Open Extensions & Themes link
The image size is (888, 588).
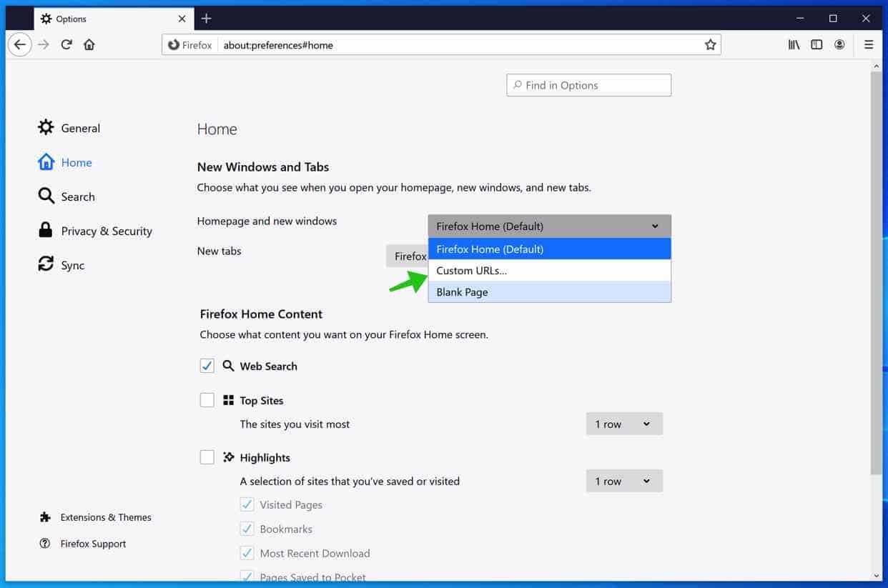click(x=96, y=517)
